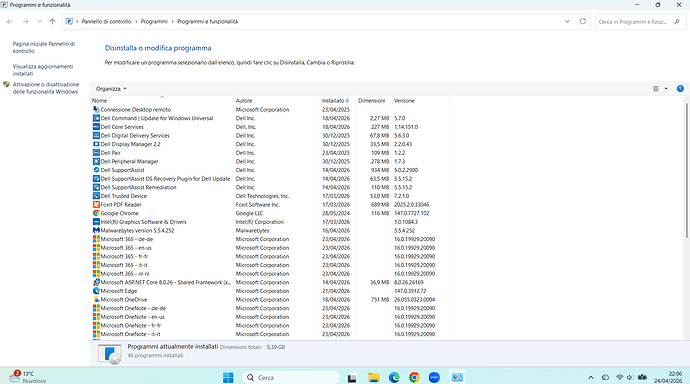Open the Organizza dropdown menu
The image size is (690, 384).
(x=111, y=89)
